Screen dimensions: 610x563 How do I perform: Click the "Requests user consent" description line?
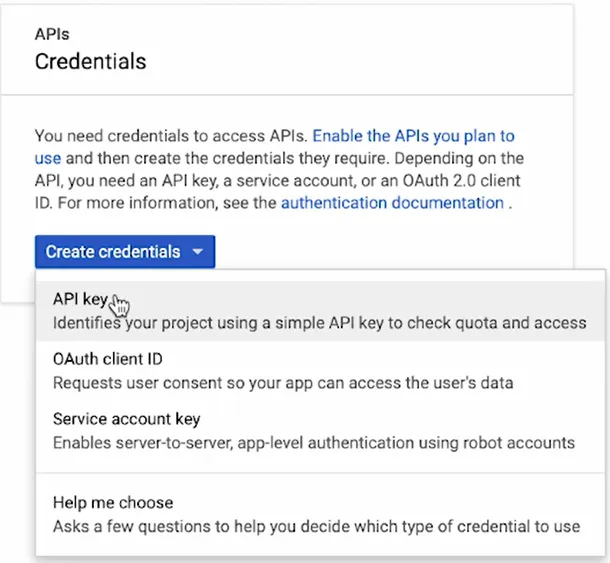[282, 382]
